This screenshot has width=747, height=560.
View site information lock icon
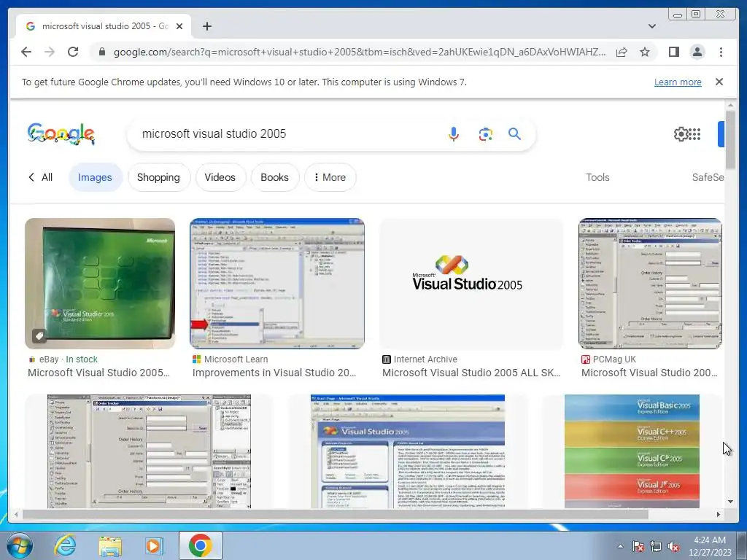(102, 52)
